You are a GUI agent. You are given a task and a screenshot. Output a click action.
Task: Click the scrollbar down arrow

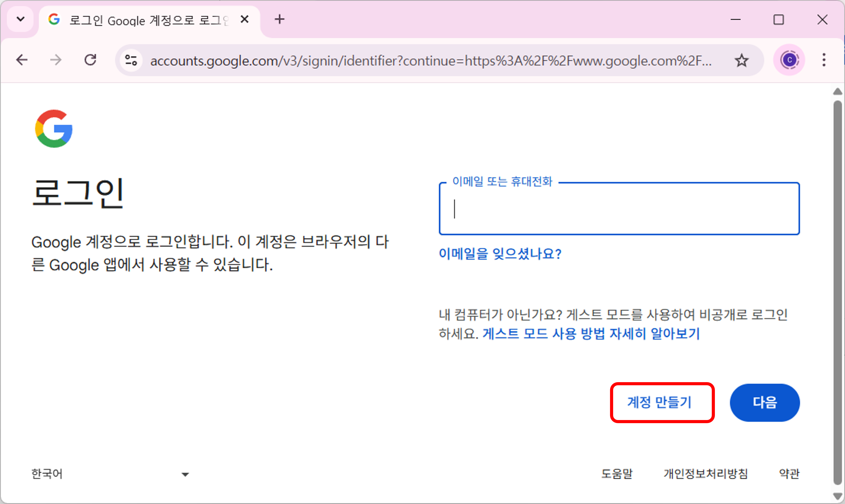[837, 496]
